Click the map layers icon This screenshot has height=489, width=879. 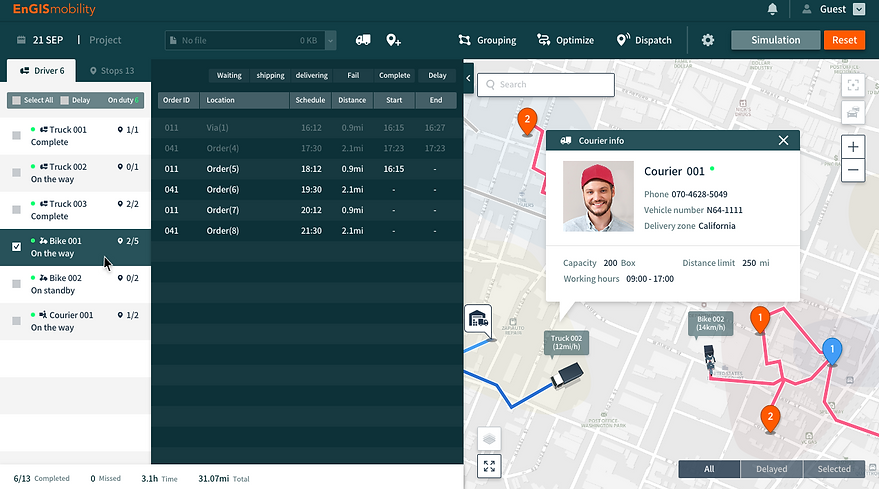[x=489, y=438]
